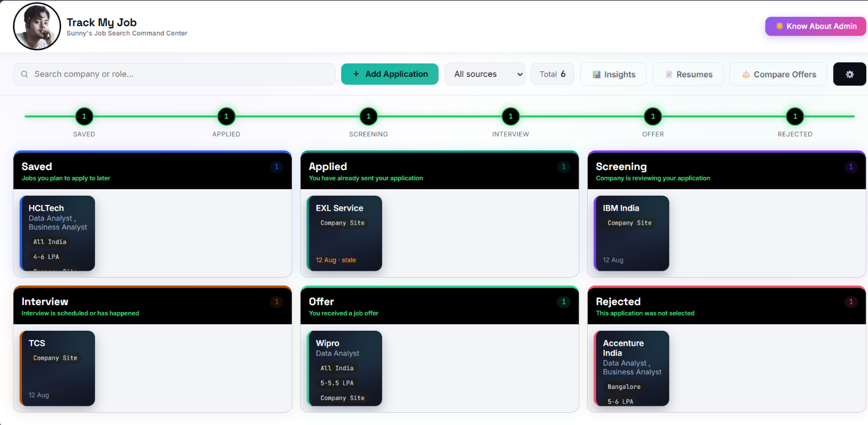Open the EXL Service job card
This screenshot has height=425, width=868.
coord(344,233)
